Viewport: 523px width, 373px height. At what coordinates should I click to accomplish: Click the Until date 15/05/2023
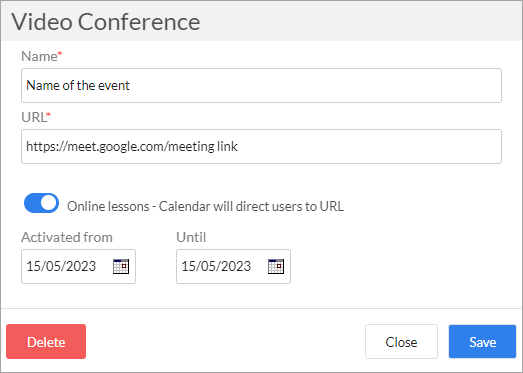[x=216, y=266]
